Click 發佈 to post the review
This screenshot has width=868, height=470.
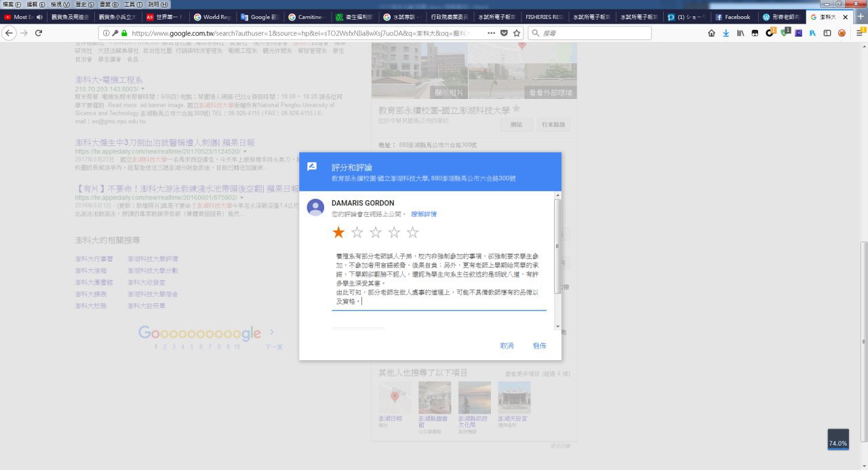[539, 346]
